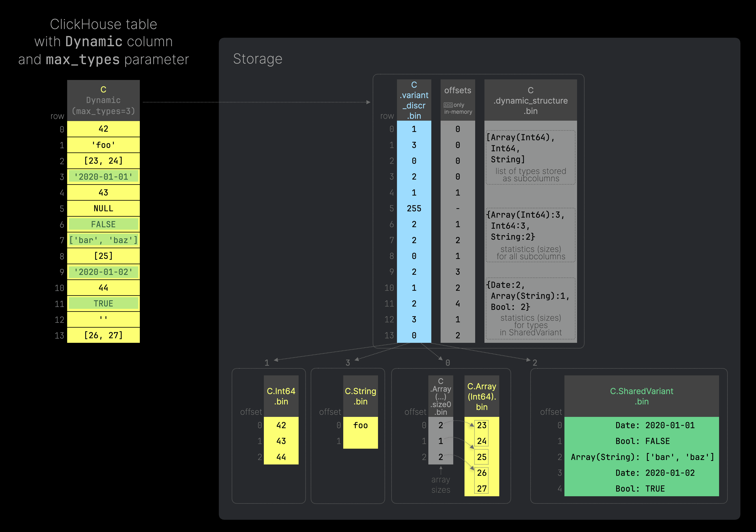756x532 pixels.
Task: Click the 'foo' value in C.String.bin
Action: coord(360,425)
